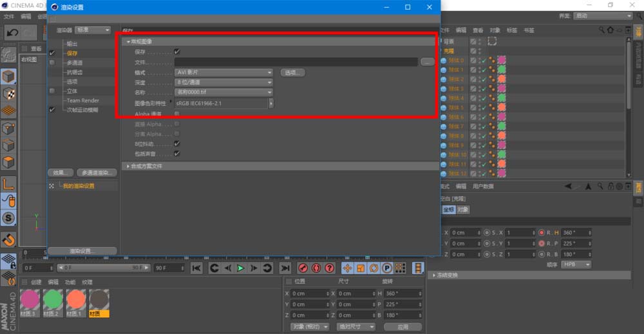
Task: Select Team Render in render settings list
Action: [83, 101]
